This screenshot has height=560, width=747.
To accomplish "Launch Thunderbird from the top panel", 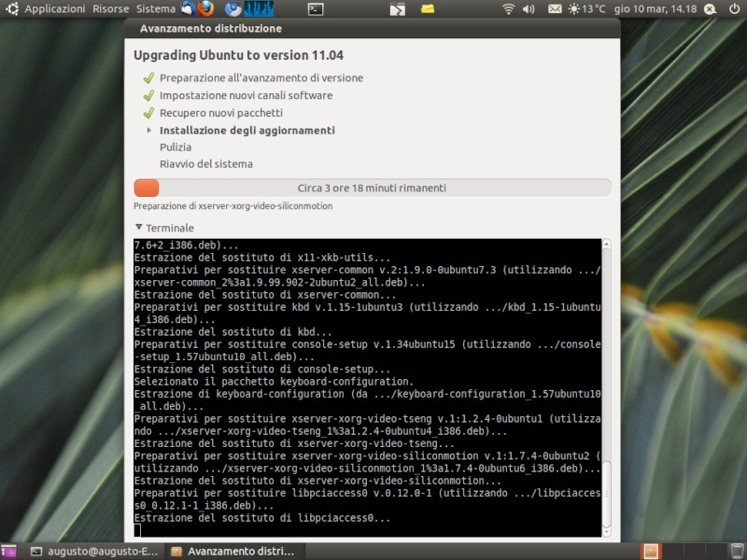I will coord(189,8).
